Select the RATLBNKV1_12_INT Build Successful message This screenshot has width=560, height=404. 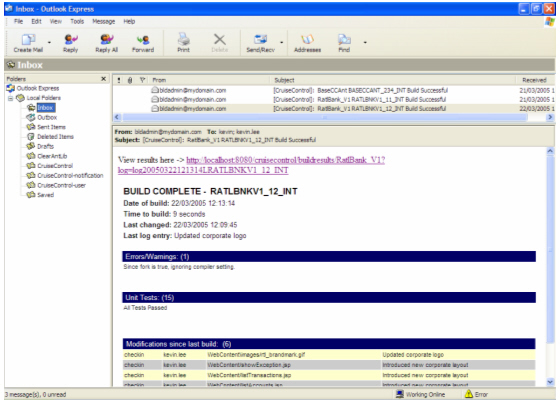[x=334, y=109]
